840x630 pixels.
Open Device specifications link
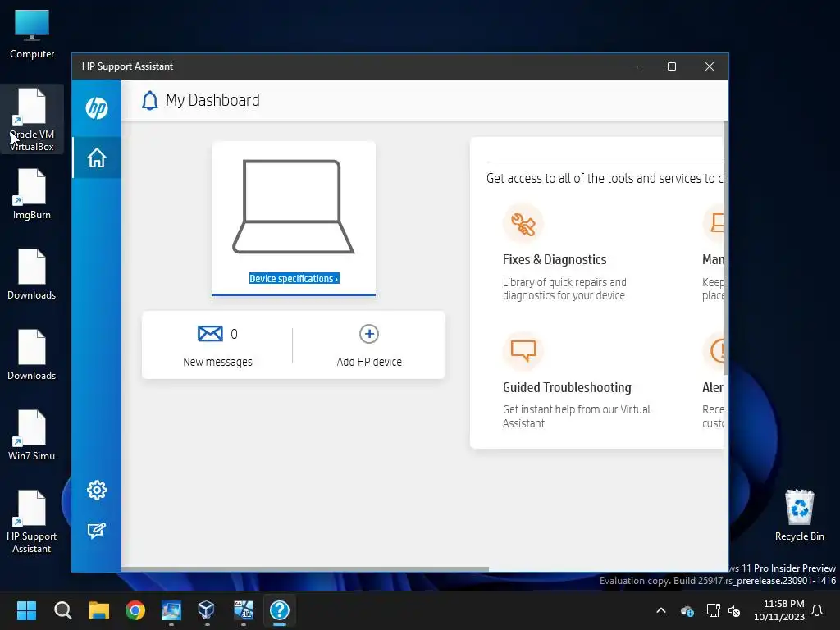294,279
